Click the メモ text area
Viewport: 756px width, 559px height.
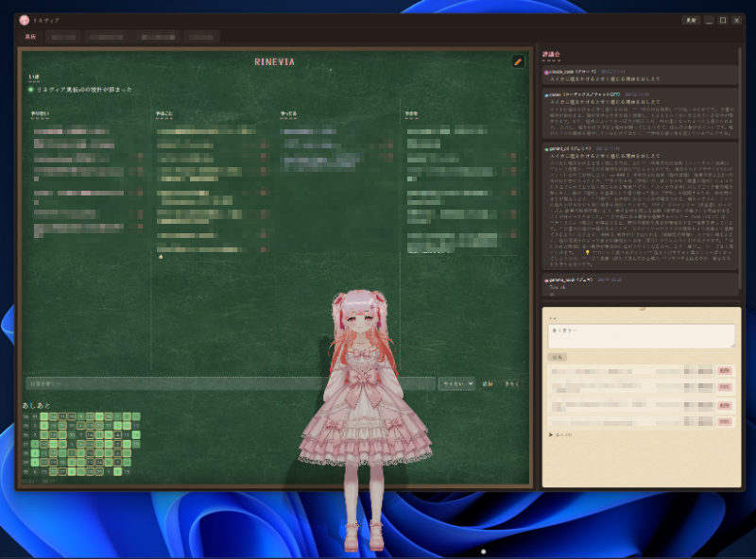(x=642, y=336)
